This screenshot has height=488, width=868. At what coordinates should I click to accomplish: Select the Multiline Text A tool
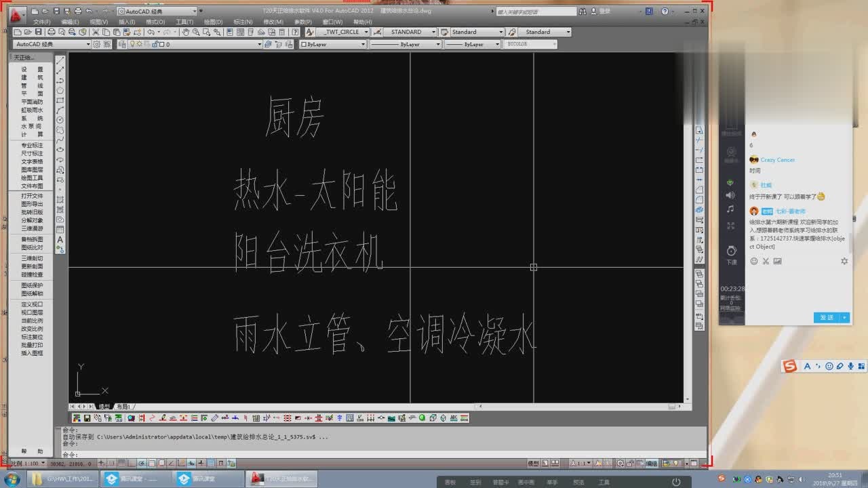(60, 240)
